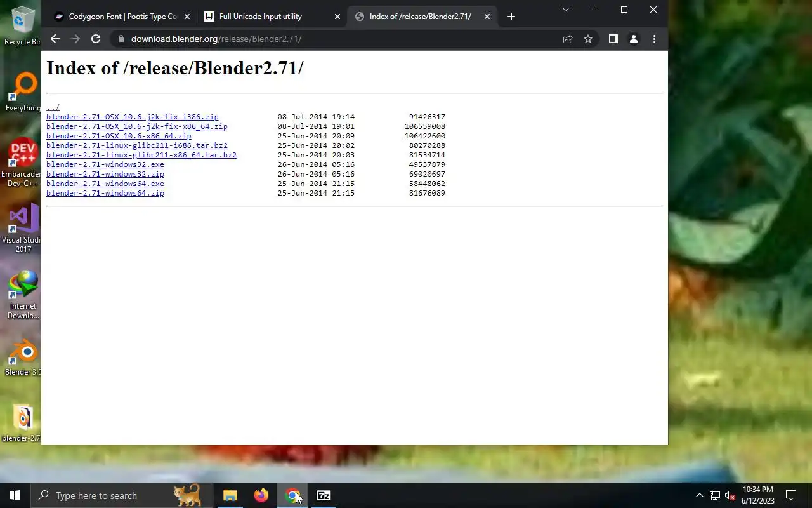Reload the Blender2.71 index page
The image size is (812, 508).
[96, 39]
